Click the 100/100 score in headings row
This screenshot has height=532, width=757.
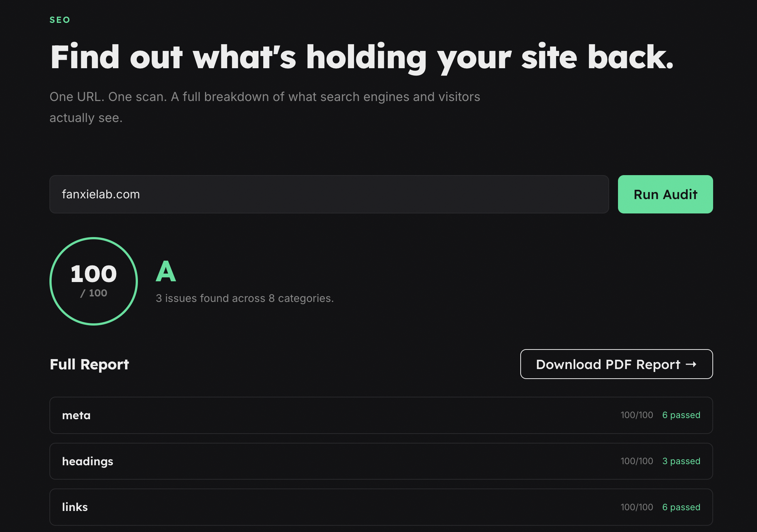(637, 461)
